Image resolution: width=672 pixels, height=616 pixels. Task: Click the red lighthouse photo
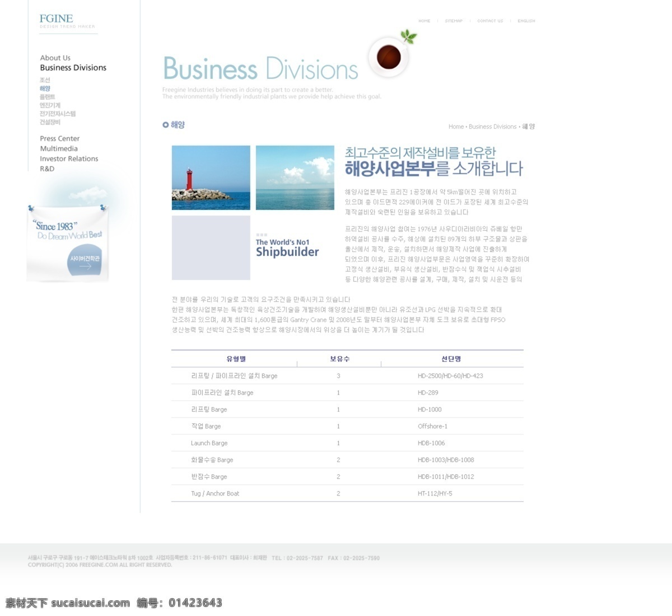[x=211, y=178]
